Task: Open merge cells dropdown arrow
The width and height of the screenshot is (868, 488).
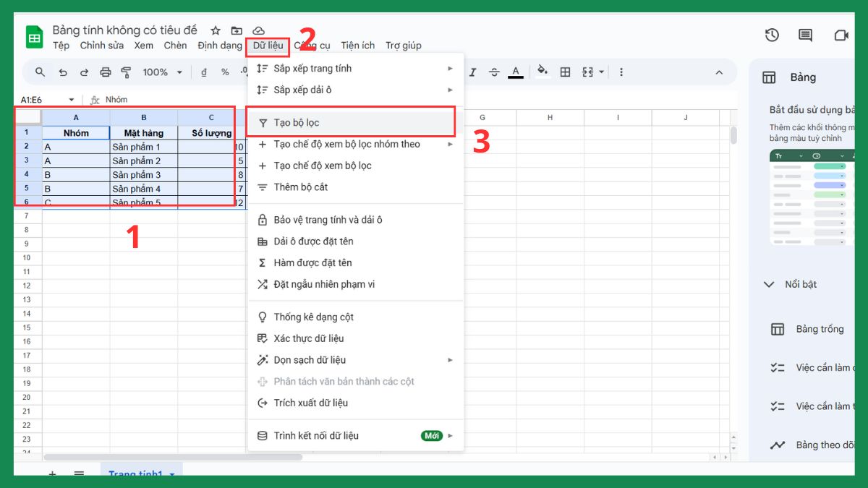Action: point(600,72)
